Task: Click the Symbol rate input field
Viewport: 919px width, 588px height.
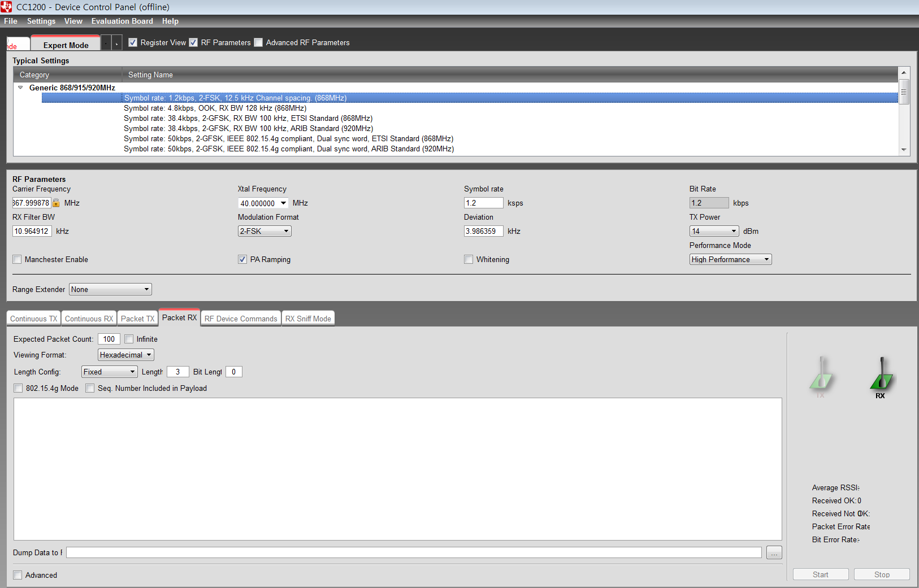Action: (x=484, y=203)
